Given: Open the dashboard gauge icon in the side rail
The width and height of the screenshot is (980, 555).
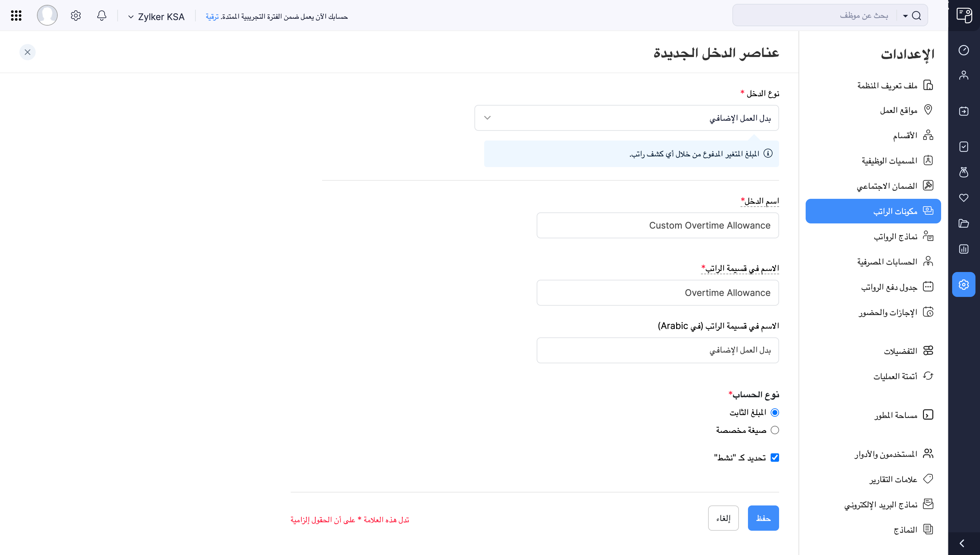Looking at the screenshot, I should point(963,50).
